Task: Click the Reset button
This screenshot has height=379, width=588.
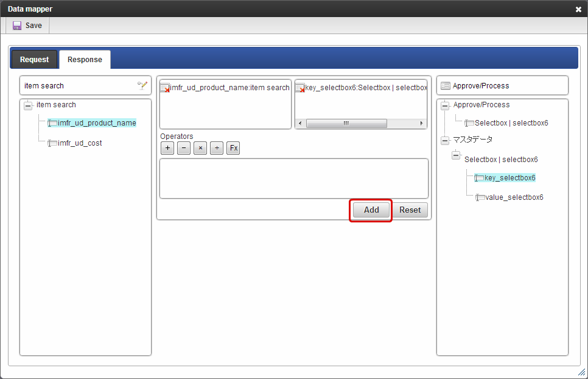Action: [x=410, y=210]
